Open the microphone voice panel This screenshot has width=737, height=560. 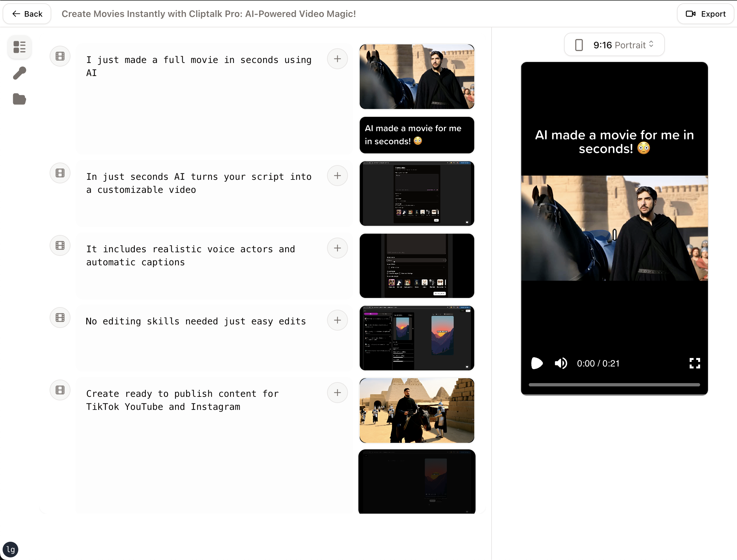19,73
